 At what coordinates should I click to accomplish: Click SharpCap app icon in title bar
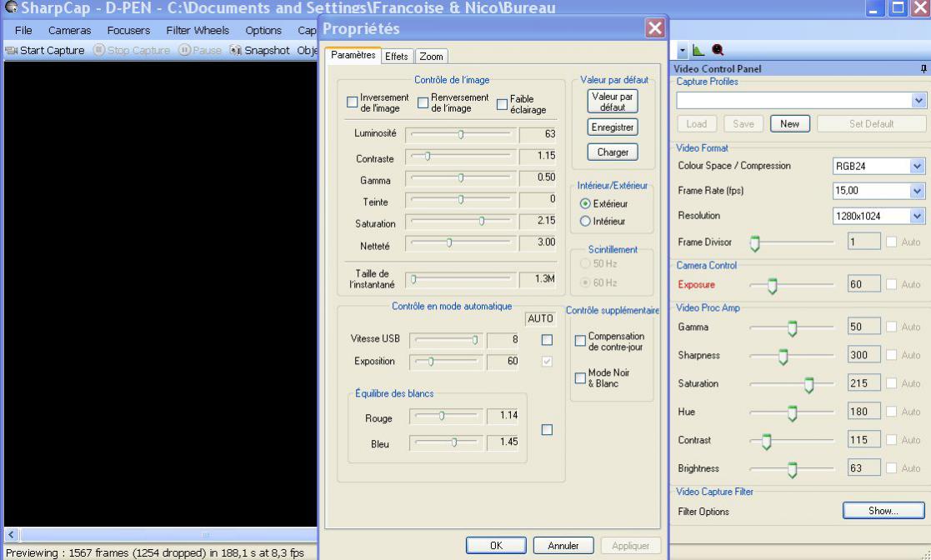[x=11, y=7]
